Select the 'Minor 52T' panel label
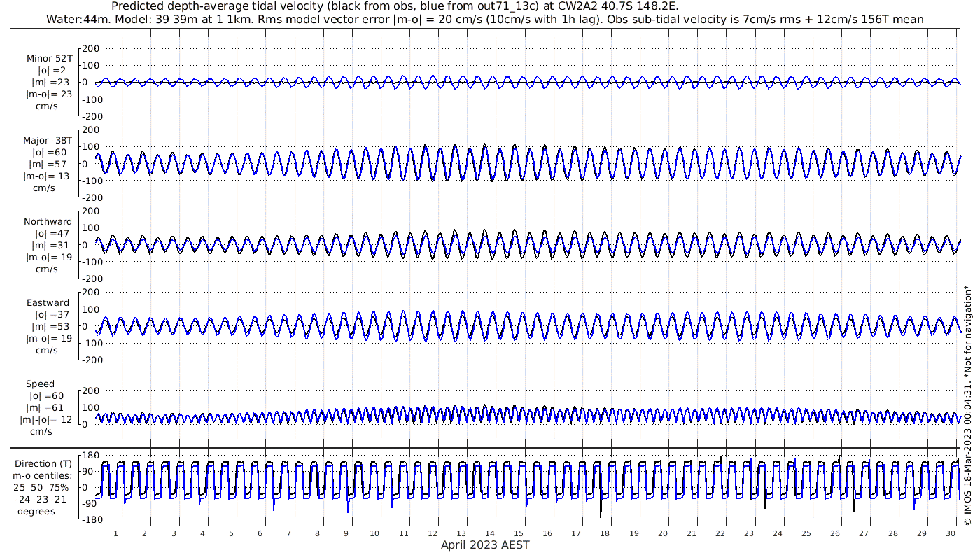The height and width of the screenshot is (560, 980). (49, 59)
